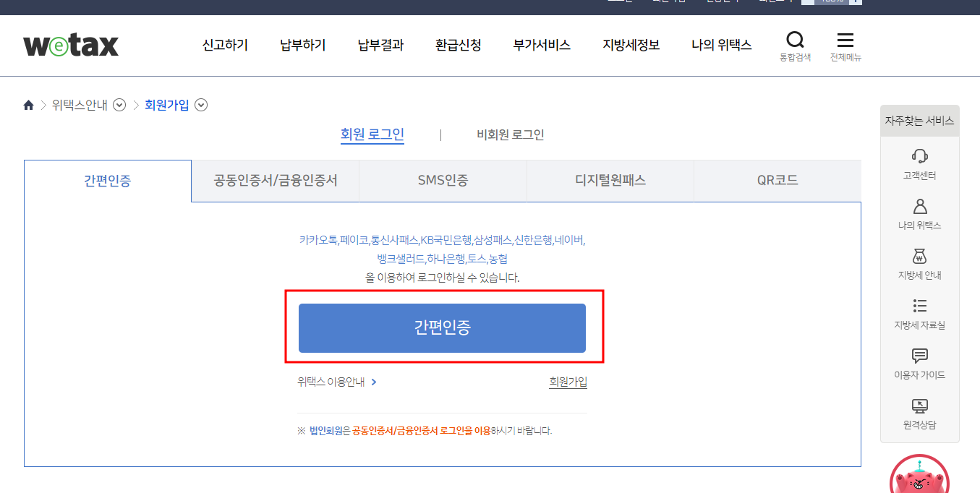Expand the 회원가입 breadcrumb chevron
The width and height of the screenshot is (980, 493).
[x=200, y=105]
